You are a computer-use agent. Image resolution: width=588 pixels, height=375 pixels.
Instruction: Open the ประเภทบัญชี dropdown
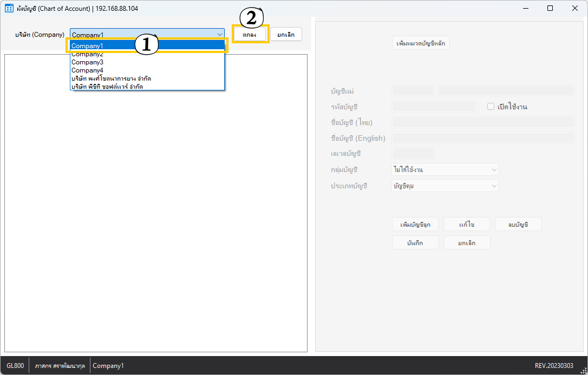[x=445, y=186]
